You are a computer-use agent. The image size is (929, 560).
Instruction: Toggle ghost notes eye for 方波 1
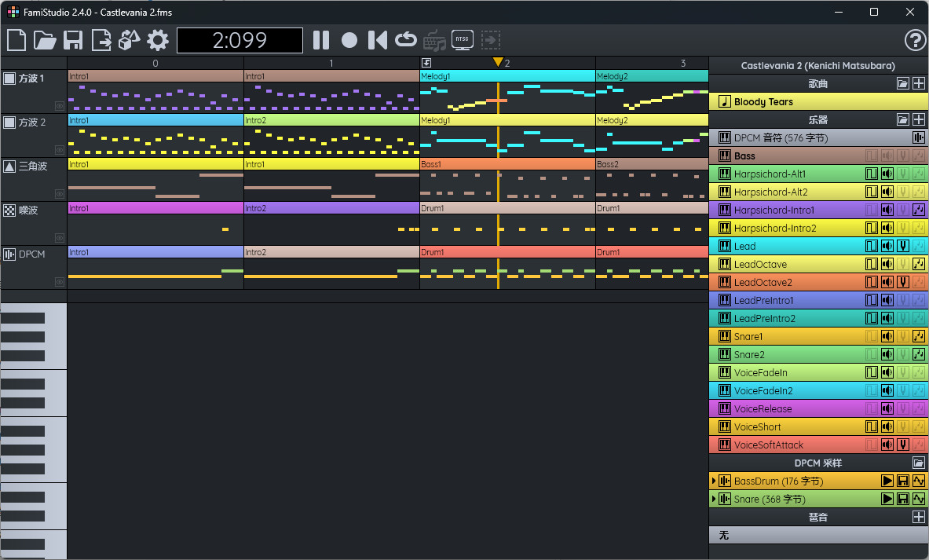pos(59,106)
